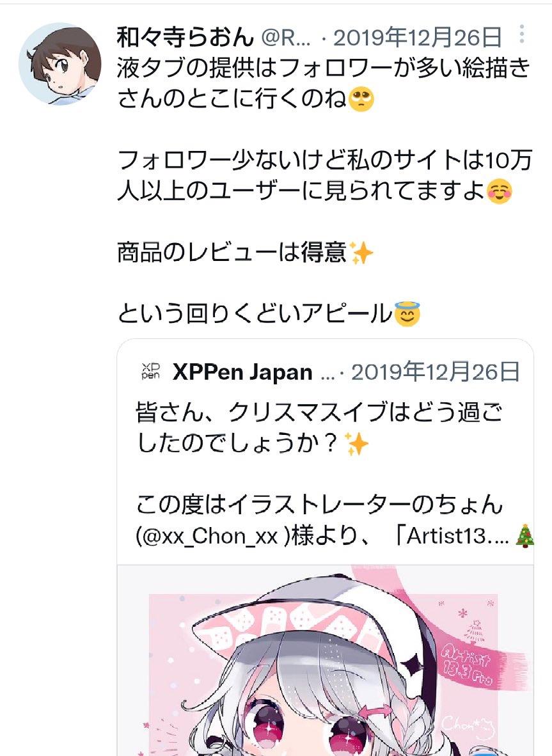Viewport: 552px width, 756px height.
Task: Click the 和々寺らおん display name
Action: pyautogui.click(x=185, y=37)
